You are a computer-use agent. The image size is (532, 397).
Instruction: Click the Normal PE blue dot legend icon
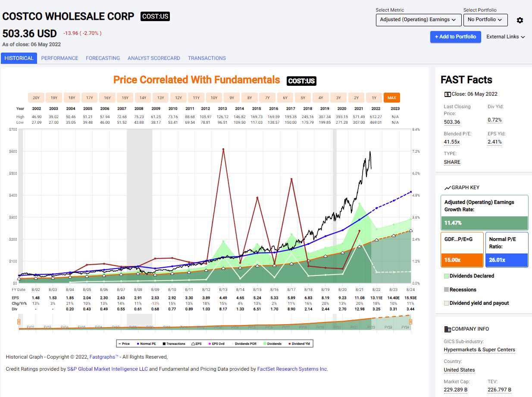click(x=139, y=344)
